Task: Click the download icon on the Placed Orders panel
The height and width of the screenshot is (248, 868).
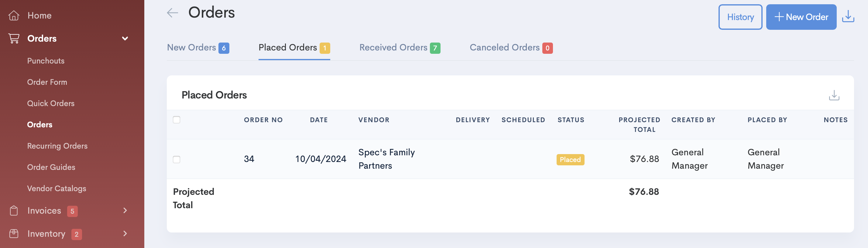Action: coord(834,95)
